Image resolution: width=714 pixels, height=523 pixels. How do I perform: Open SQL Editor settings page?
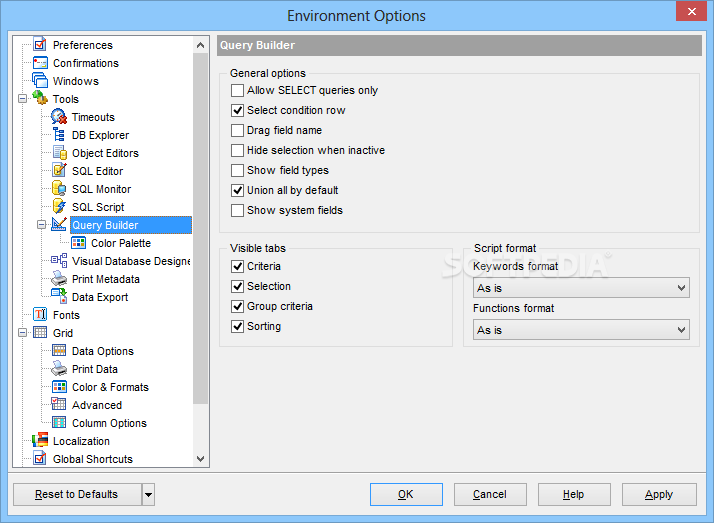click(97, 171)
